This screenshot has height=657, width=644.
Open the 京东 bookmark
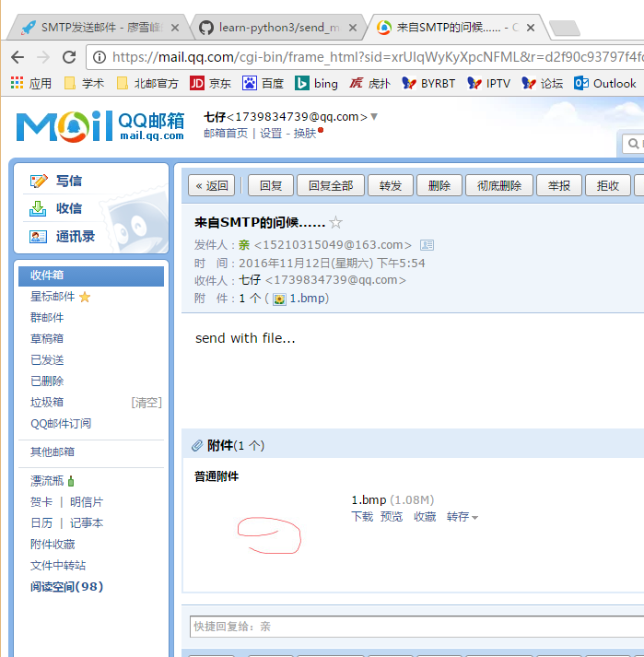[x=210, y=83]
